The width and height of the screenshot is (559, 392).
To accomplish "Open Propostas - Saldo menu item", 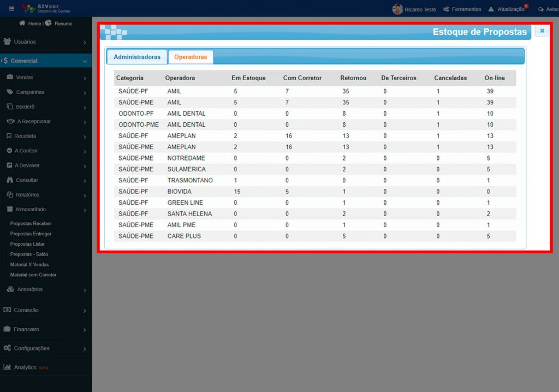I will (29, 254).
